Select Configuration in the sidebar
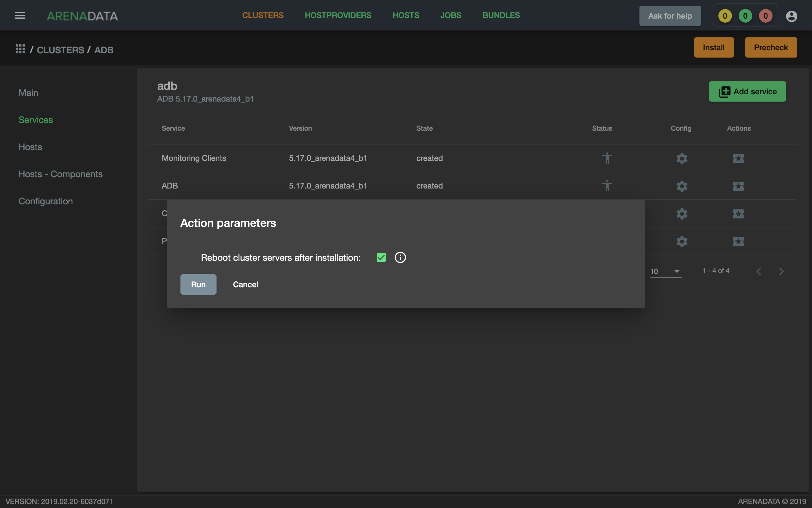This screenshot has height=508, width=812. (46, 201)
